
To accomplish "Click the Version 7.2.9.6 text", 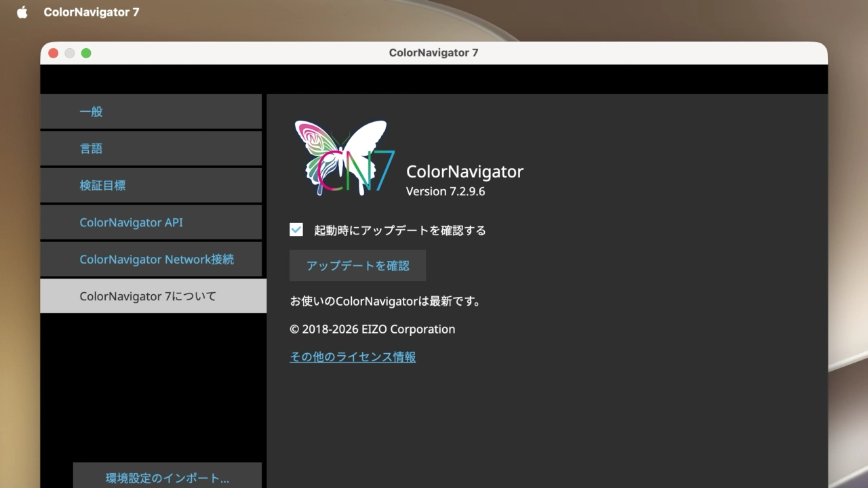I will pyautogui.click(x=446, y=191).
